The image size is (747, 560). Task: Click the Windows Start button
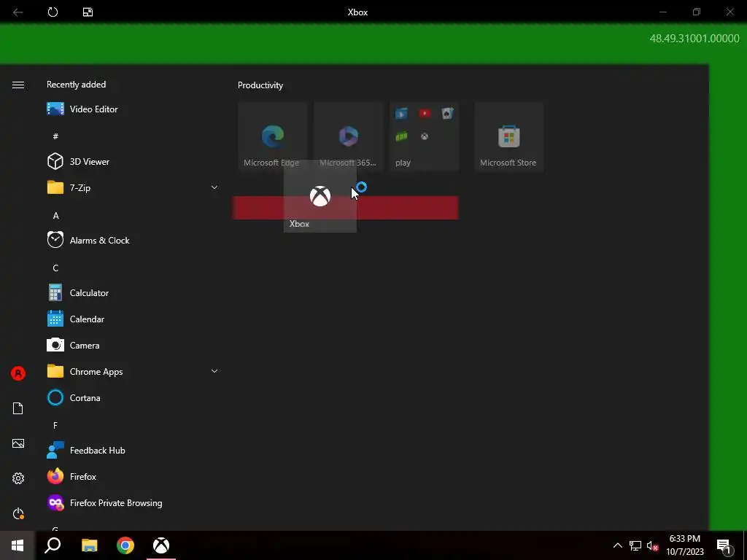pos(18,545)
